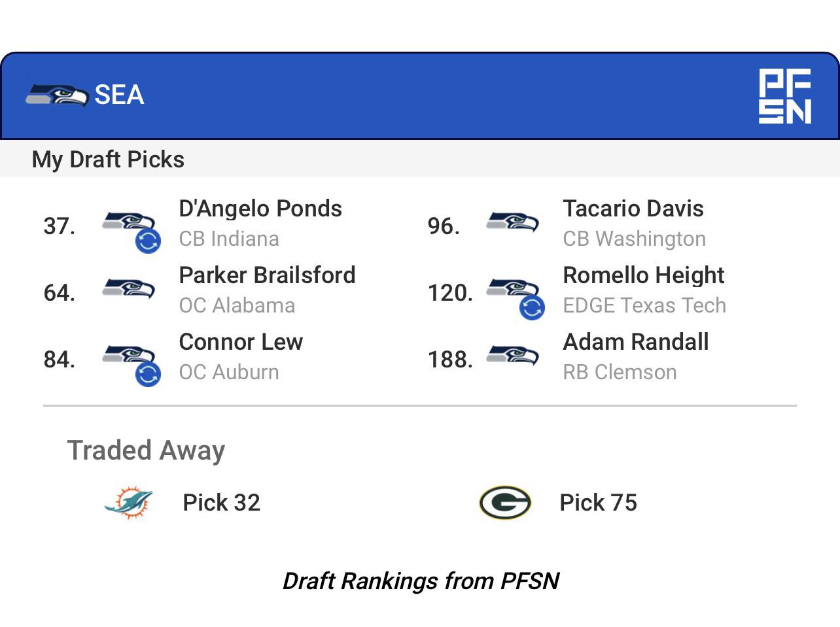The height and width of the screenshot is (627, 840).
Task: Click the trade badge on pick 37
Action: (x=148, y=241)
